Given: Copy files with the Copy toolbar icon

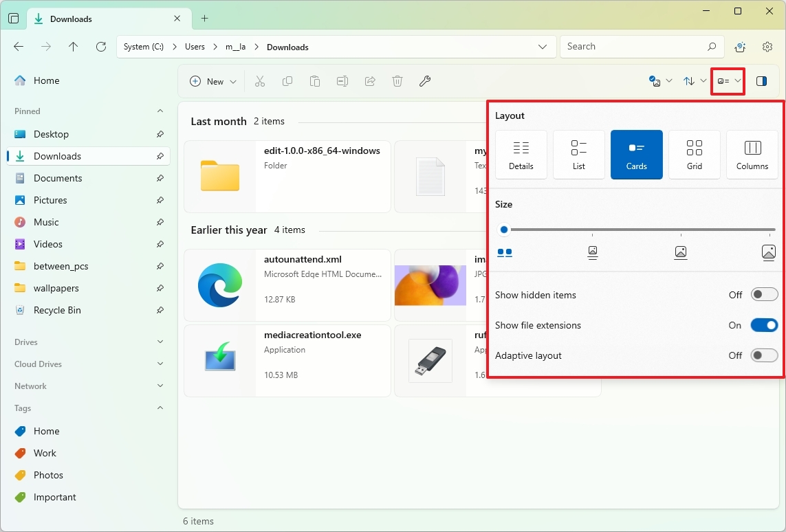Looking at the screenshot, I should pos(287,81).
